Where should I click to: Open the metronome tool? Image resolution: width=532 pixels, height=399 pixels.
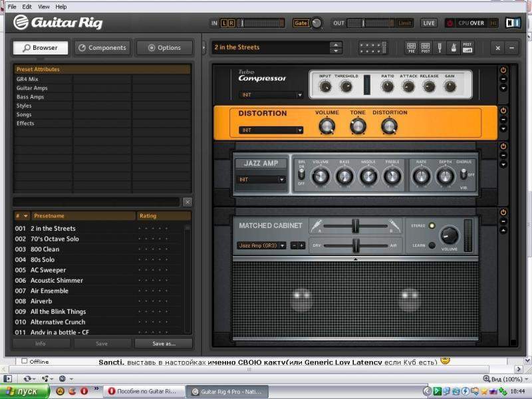click(453, 48)
